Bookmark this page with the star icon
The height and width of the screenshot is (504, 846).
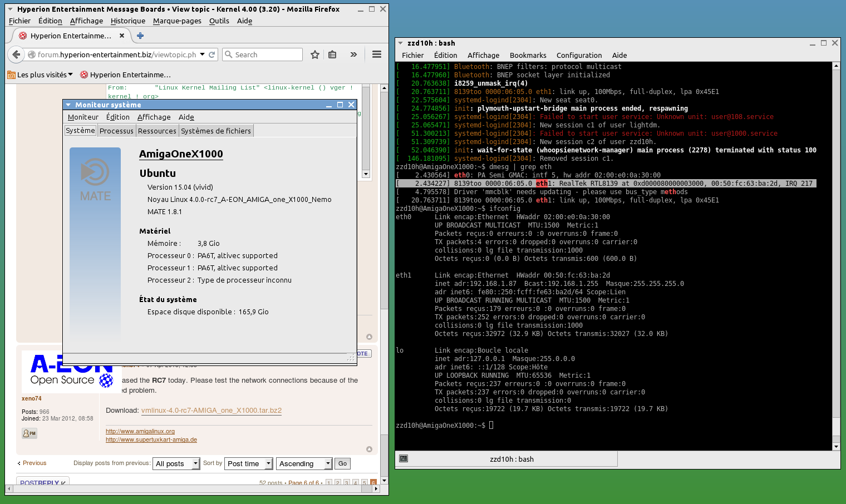315,55
